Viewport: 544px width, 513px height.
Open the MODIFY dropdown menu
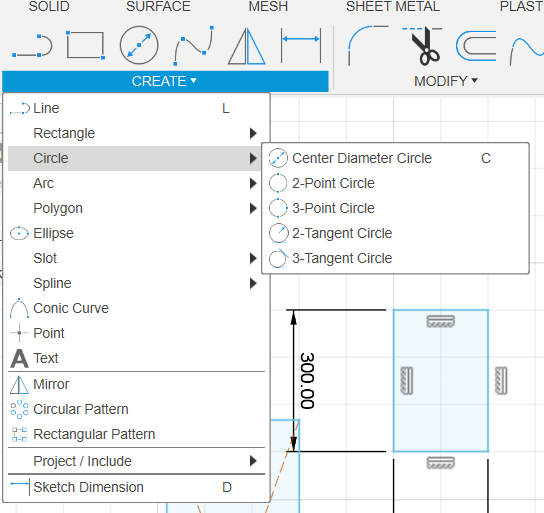[x=446, y=81]
